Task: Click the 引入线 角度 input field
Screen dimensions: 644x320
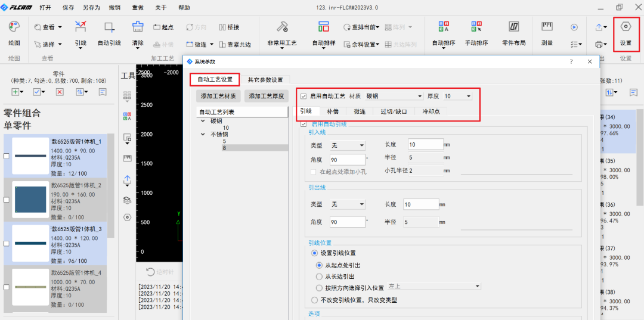Action: point(348,160)
